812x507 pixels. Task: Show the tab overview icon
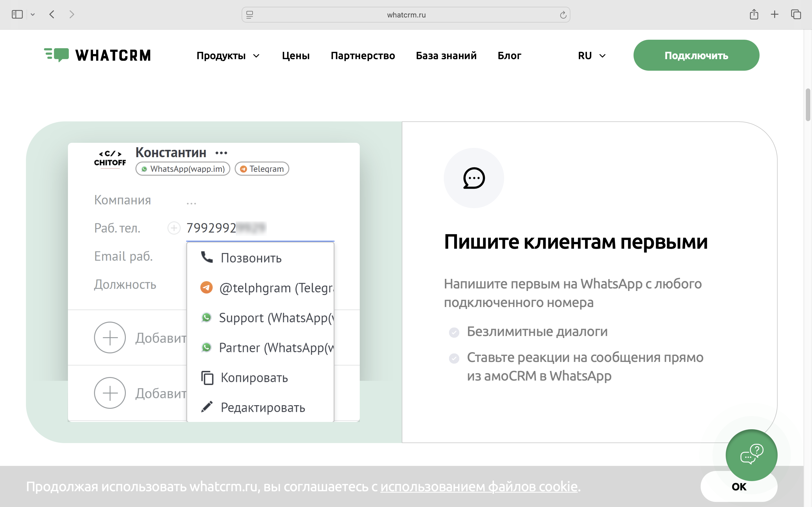tap(796, 14)
